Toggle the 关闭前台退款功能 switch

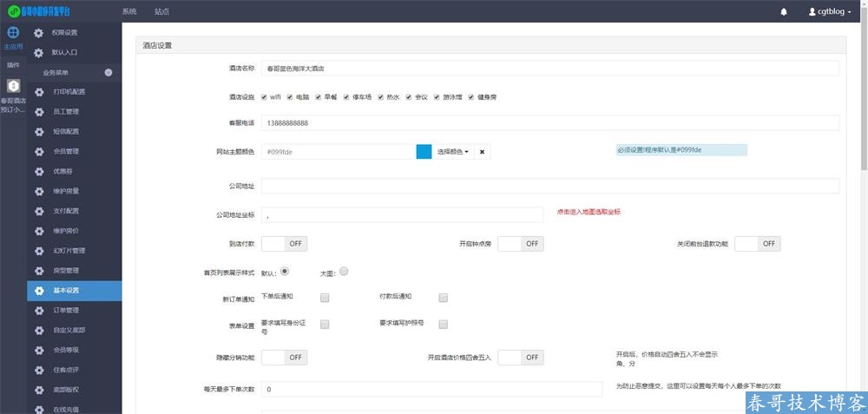coord(757,244)
